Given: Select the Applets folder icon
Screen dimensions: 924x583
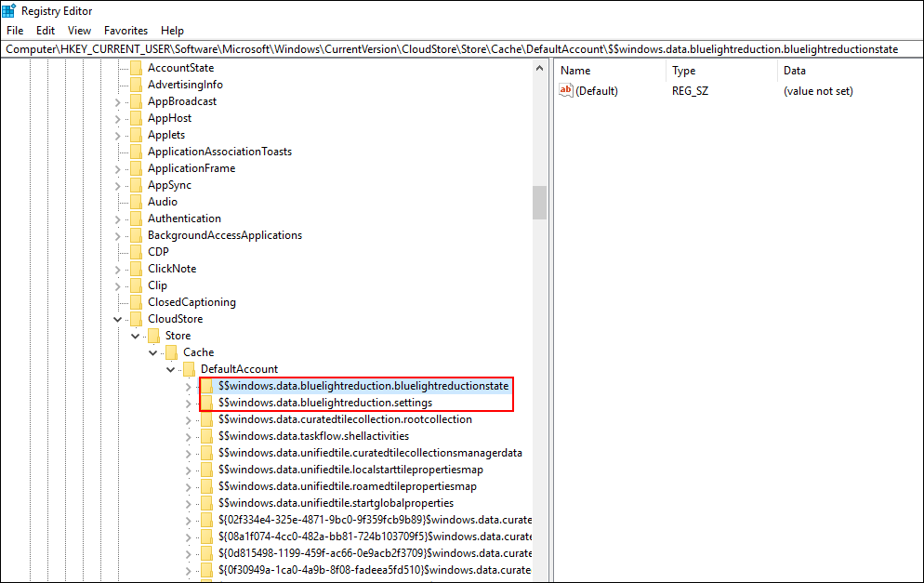Looking at the screenshot, I should coord(136,135).
